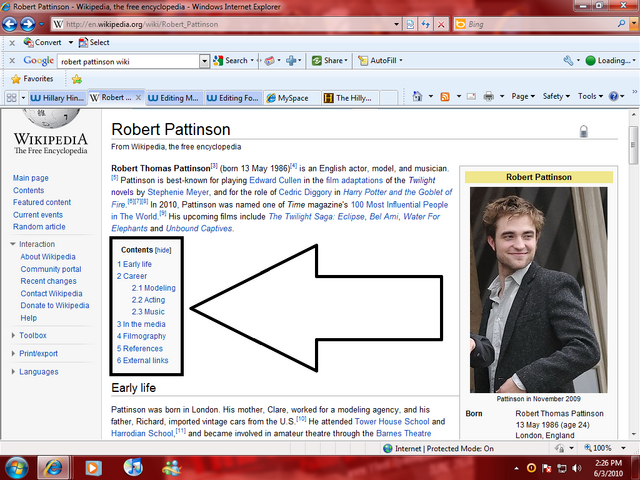Click the AutoFill button

(x=380, y=61)
